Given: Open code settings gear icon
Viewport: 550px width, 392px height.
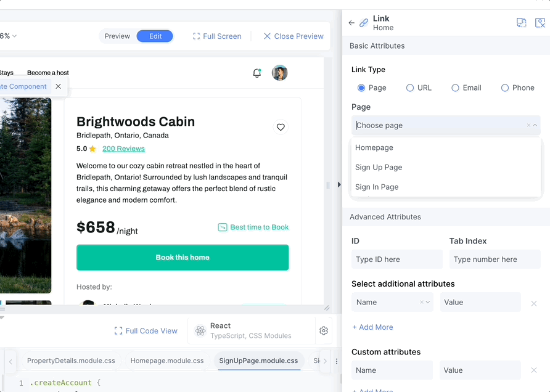Looking at the screenshot, I should [324, 330].
